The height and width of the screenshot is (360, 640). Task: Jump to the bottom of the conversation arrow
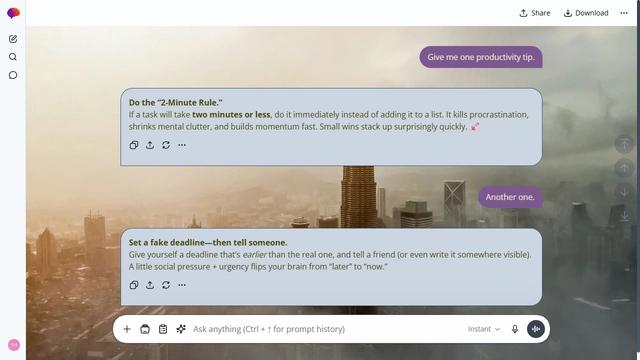coord(624,216)
